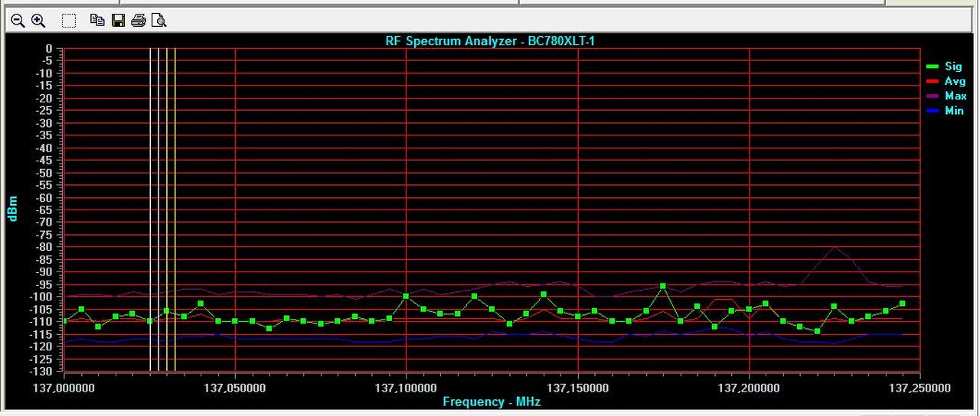Image resolution: width=980 pixels, height=416 pixels.
Task: Click the 137,100000 frequency axis value
Action: 406,388
